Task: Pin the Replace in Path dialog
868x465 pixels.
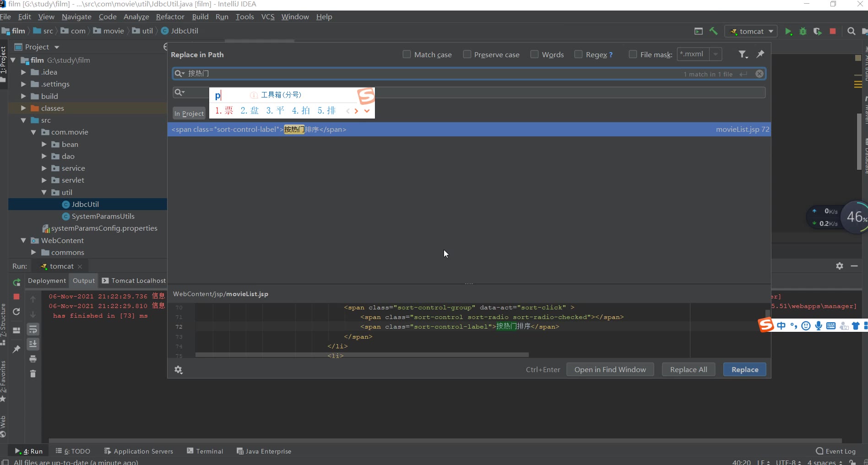Action: 760,54
